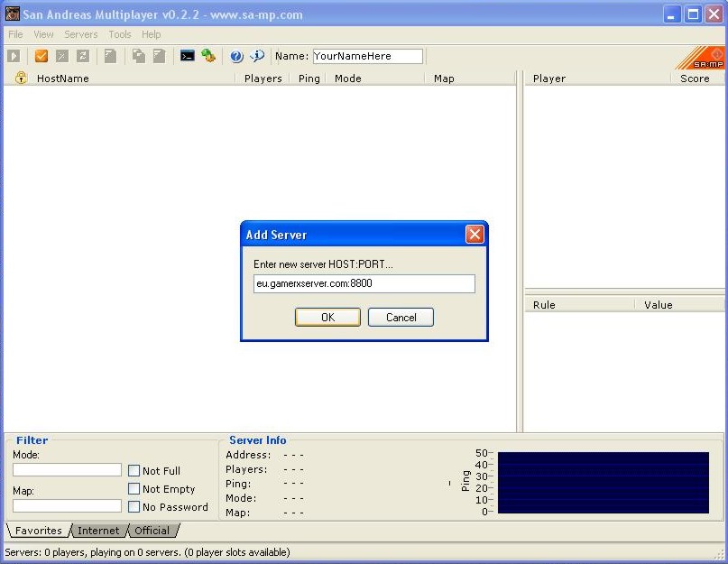Image resolution: width=728 pixels, height=564 pixels.
Task: Minimize the San Andreas Multiplayer window
Action: [x=671, y=14]
